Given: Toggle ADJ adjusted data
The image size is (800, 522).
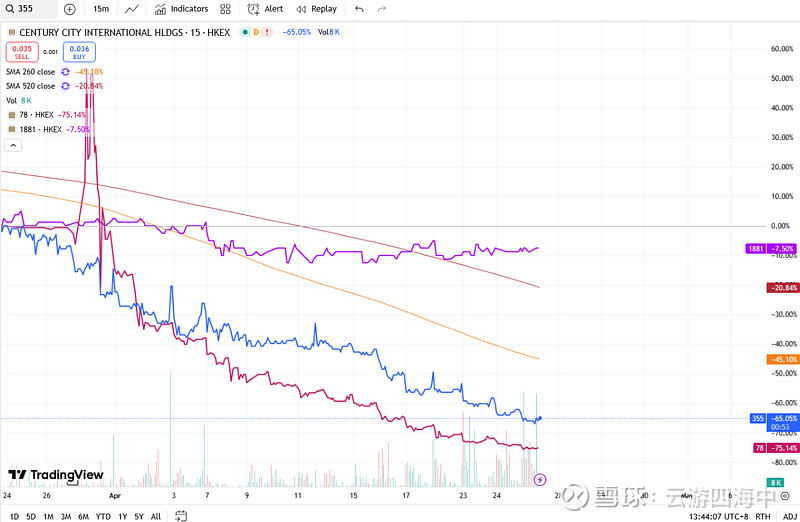Looking at the screenshot, I should coord(789,516).
